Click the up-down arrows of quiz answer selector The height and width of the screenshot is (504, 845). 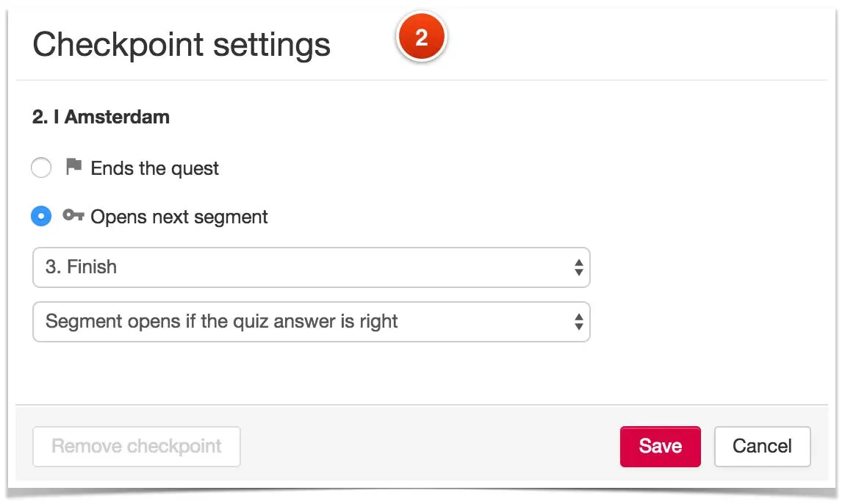(x=578, y=322)
